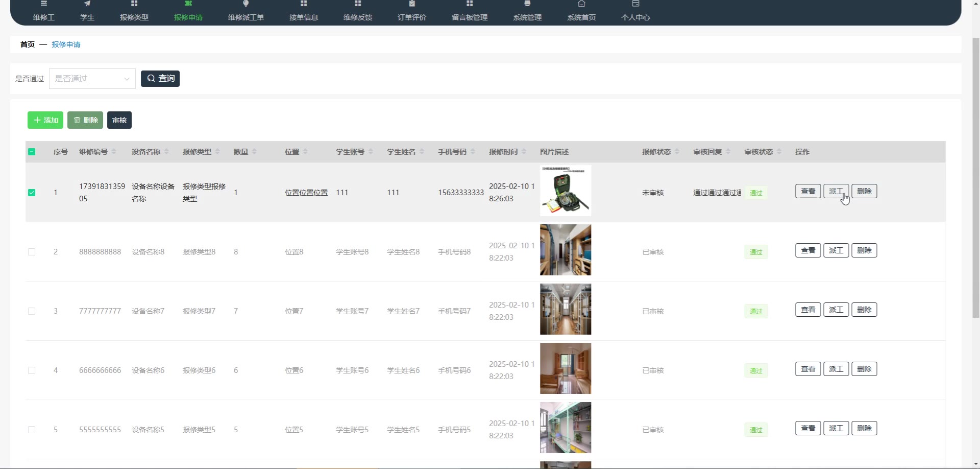
Task: Open the corridor image in row 7777777777
Action: [566, 309]
